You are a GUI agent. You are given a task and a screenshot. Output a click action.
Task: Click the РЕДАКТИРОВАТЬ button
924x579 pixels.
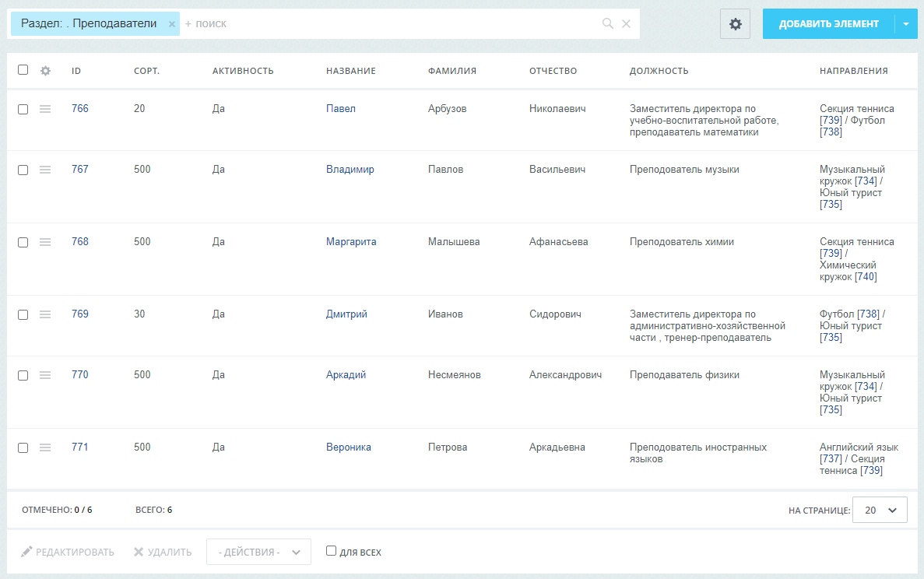(x=68, y=552)
